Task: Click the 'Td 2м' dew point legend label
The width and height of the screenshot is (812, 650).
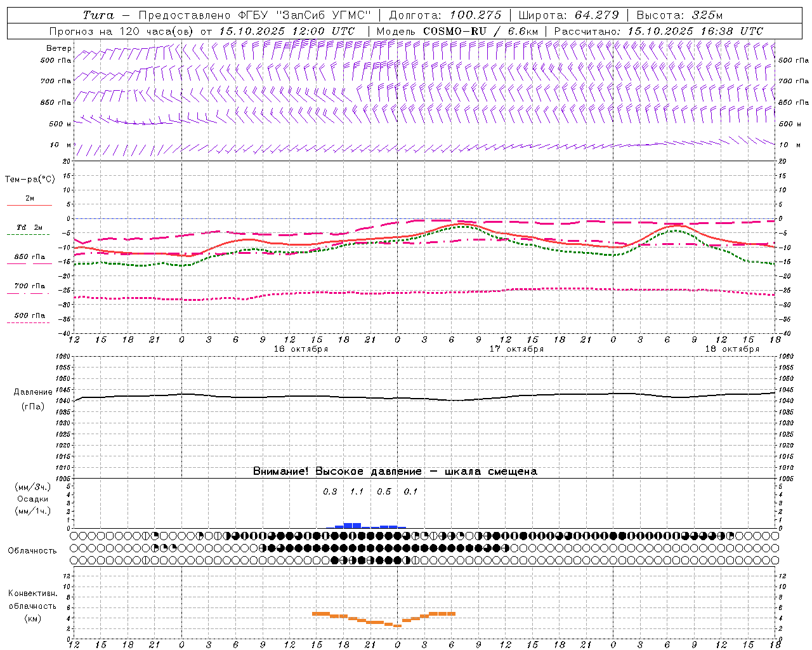Action: pyautogui.click(x=29, y=227)
